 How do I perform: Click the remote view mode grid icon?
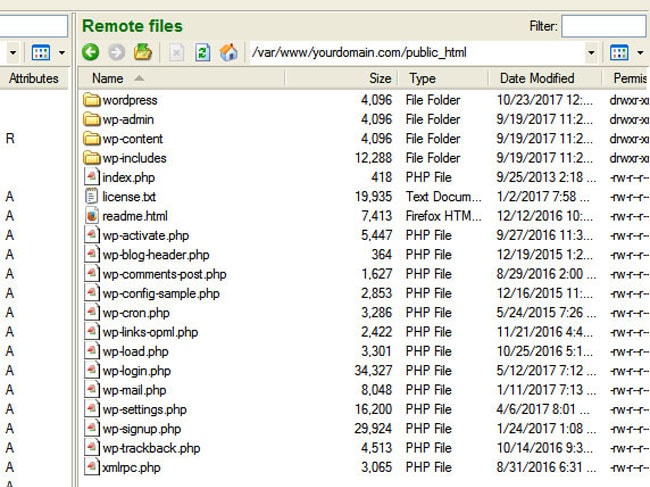point(619,53)
